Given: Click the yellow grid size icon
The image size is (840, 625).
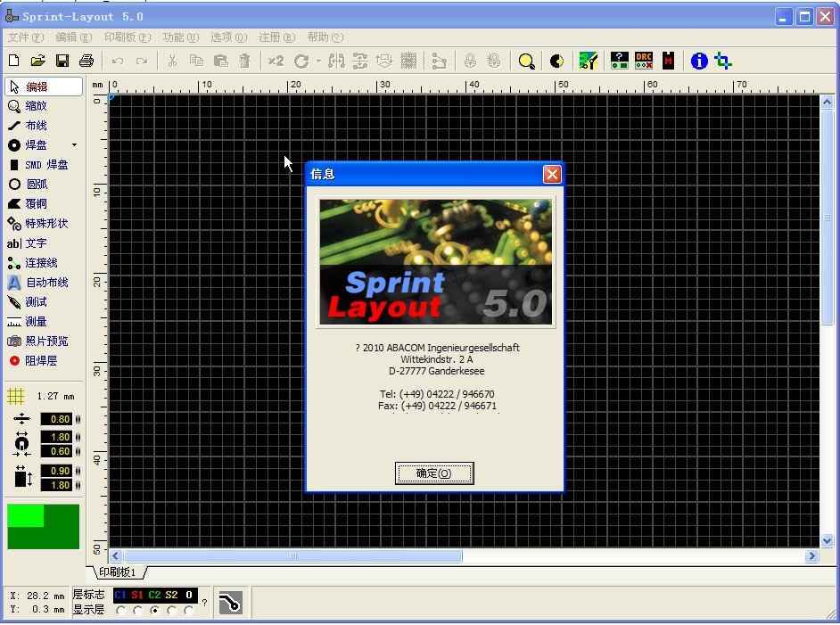Looking at the screenshot, I should click(x=15, y=397).
